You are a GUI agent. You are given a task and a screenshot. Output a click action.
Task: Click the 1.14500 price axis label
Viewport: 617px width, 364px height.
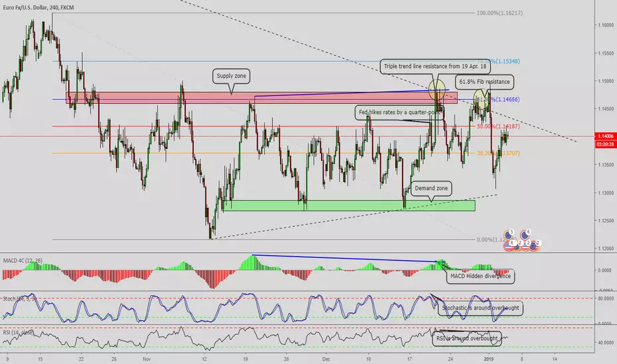(606, 109)
